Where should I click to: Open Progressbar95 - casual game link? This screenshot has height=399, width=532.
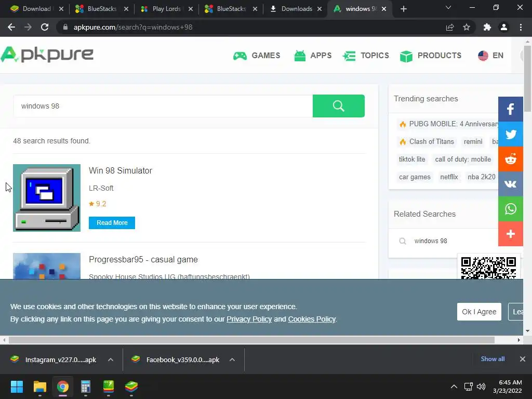[x=143, y=260]
